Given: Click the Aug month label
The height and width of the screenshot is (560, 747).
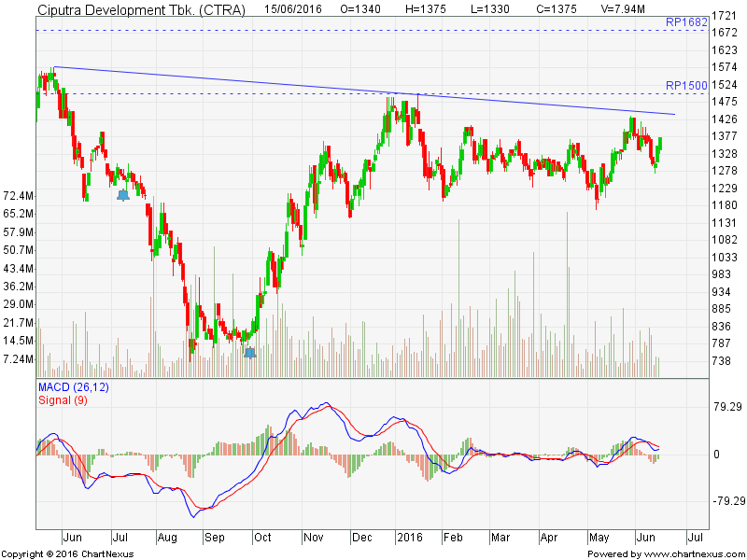Looking at the screenshot, I should pyautogui.click(x=167, y=539).
